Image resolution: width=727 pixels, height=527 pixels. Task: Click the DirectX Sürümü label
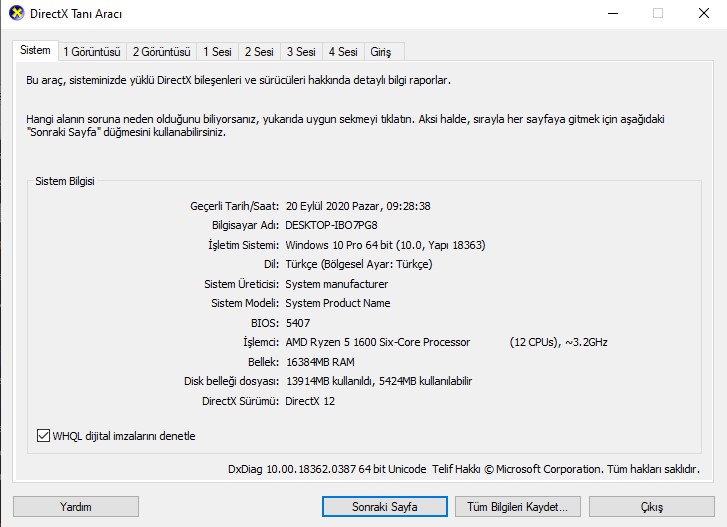click(x=241, y=401)
